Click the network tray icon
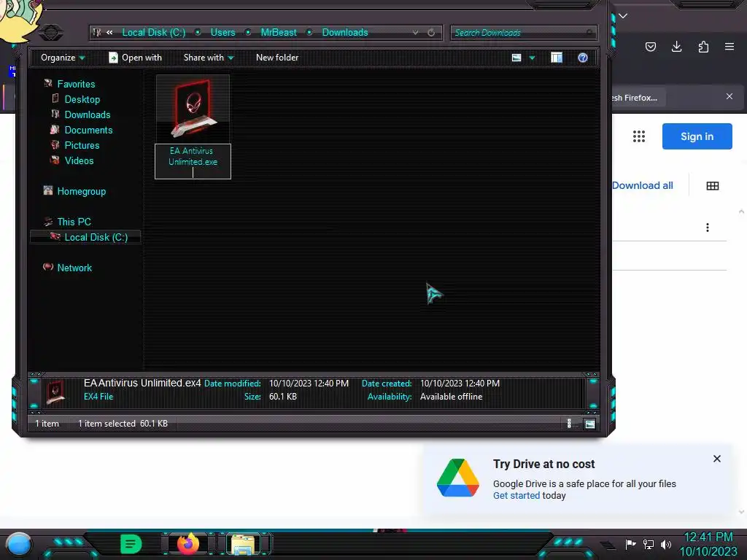This screenshot has width=747, height=560. pyautogui.click(x=649, y=544)
